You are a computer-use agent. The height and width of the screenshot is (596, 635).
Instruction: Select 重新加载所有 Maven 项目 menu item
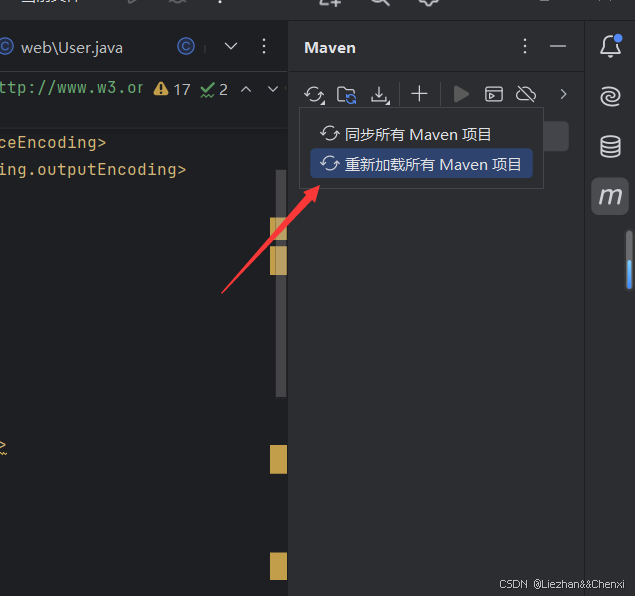point(421,164)
